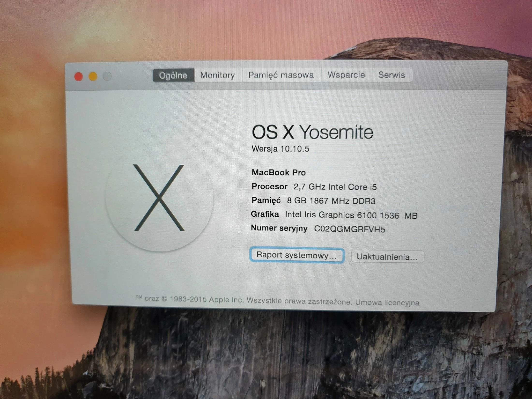Viewport: 532px width, 399px height.
Task: Open Raport systemowy
Action: pos(297,255)
